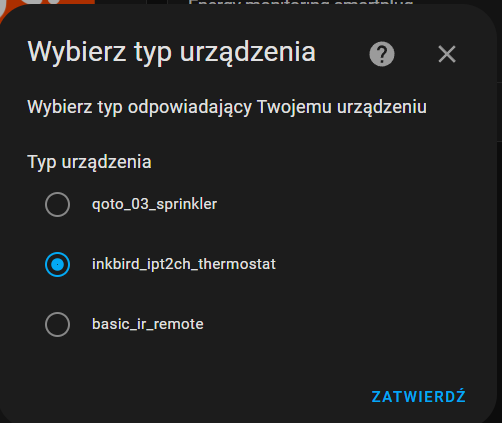The image size is (502, 423).
Task: Click the blue dot inside the selected radio
Action: 57,264
